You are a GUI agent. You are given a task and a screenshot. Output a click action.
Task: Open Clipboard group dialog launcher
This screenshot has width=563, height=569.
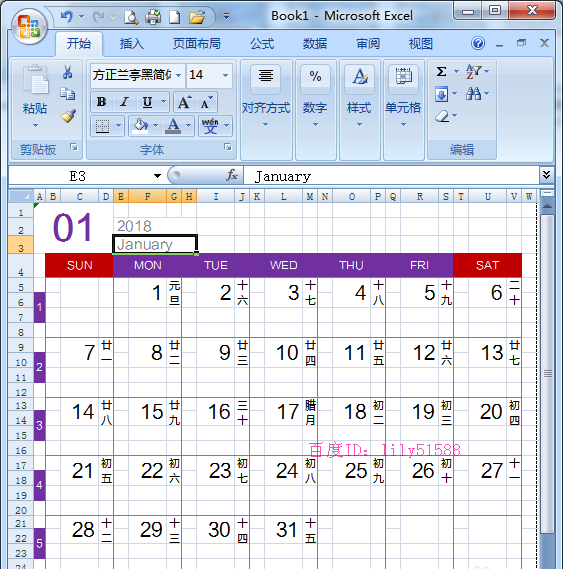pyautogui.click(x=74, y=147)
